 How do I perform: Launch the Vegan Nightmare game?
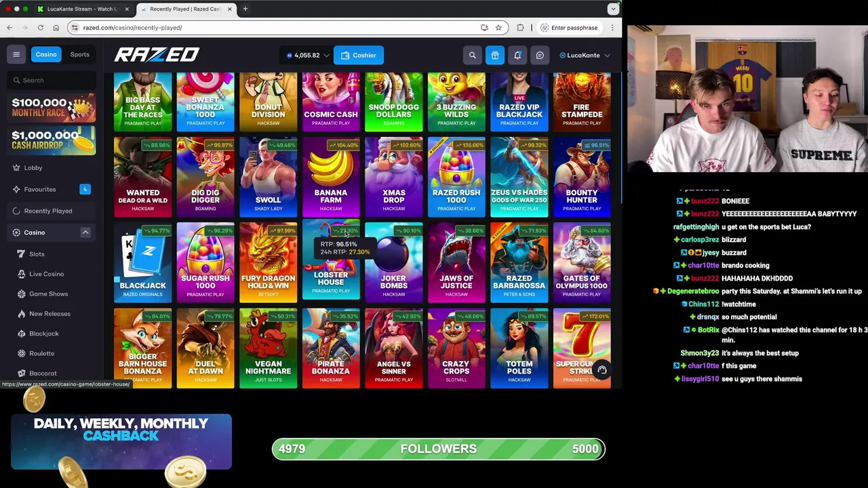pyautogui.click(x=268, y=348)
